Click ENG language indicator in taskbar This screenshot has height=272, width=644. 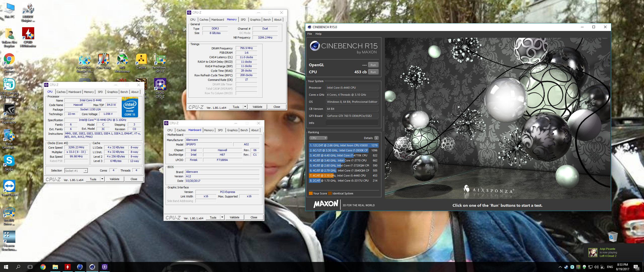[x=610, y=267]
